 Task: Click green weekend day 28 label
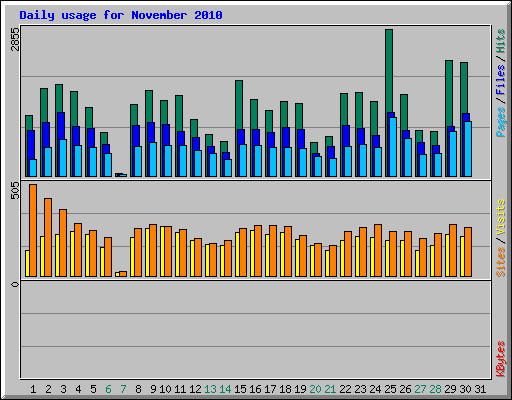tap(435, 389)
